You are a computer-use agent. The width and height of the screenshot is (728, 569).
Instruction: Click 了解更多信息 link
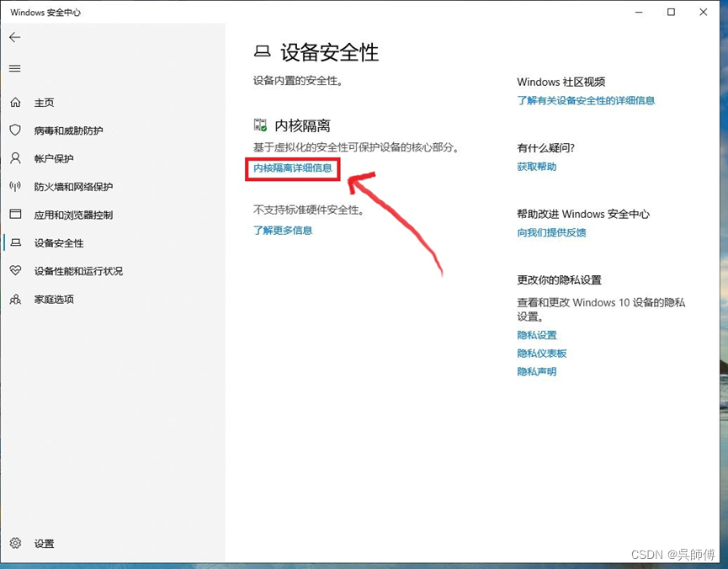[x=283, y=230]
